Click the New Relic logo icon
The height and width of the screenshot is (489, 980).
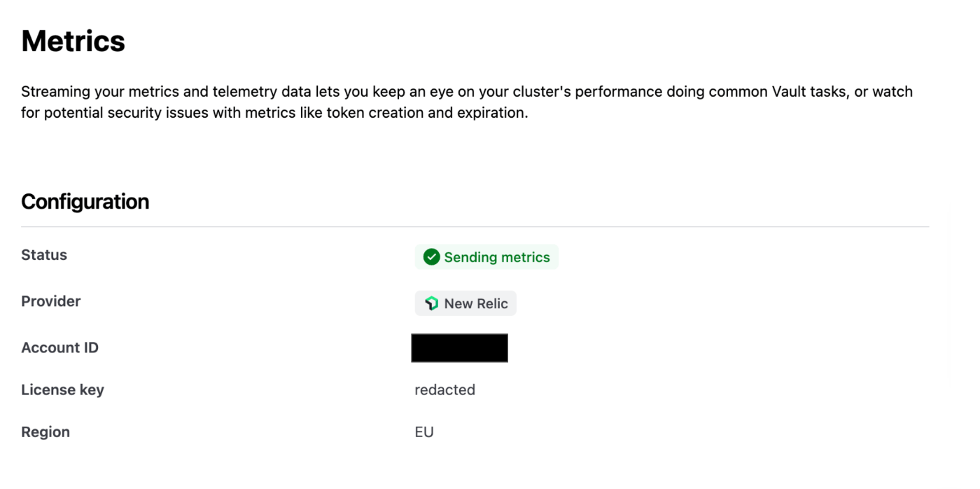pos(431,303)
